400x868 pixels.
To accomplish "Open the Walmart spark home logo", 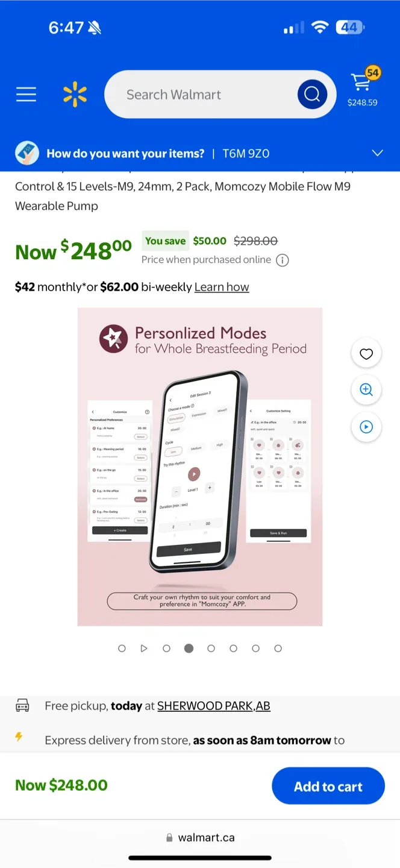I will (75, 94).
